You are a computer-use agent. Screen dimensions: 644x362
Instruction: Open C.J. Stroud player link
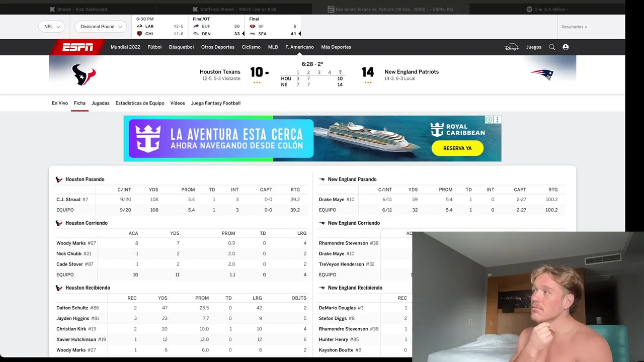(68, 200)
